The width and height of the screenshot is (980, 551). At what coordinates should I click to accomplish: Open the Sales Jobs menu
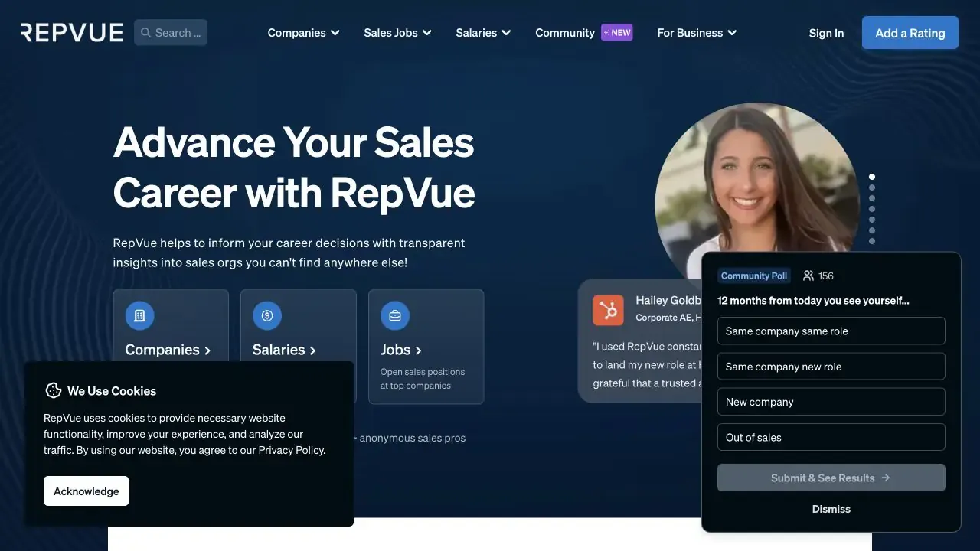397,33
